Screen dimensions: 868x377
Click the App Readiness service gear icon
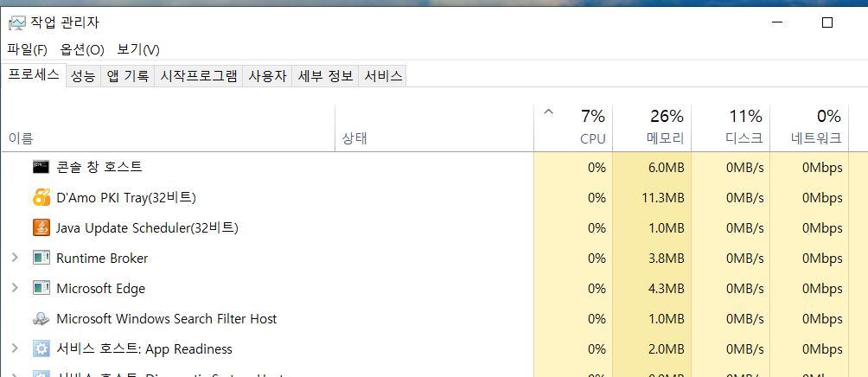[x=41, y=348]
